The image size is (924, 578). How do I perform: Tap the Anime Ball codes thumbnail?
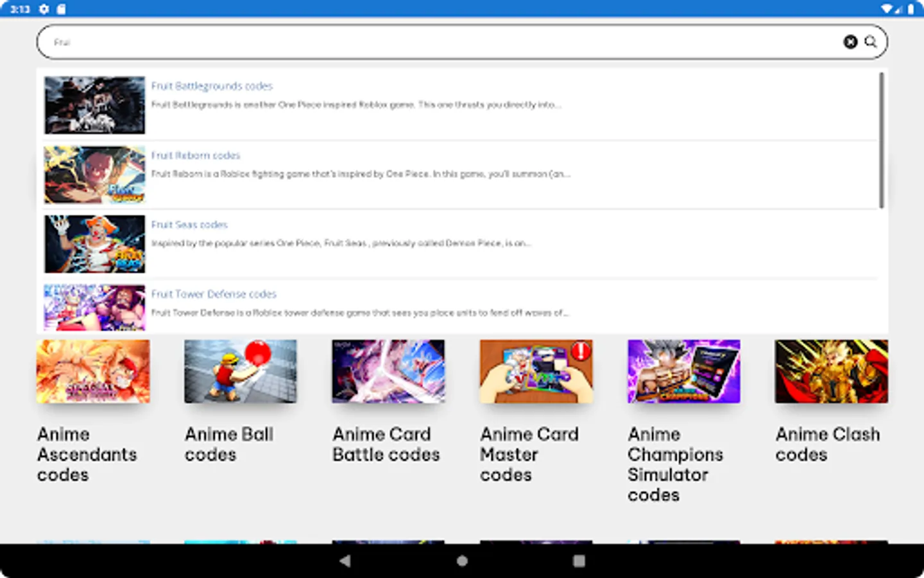click(241, 371)
